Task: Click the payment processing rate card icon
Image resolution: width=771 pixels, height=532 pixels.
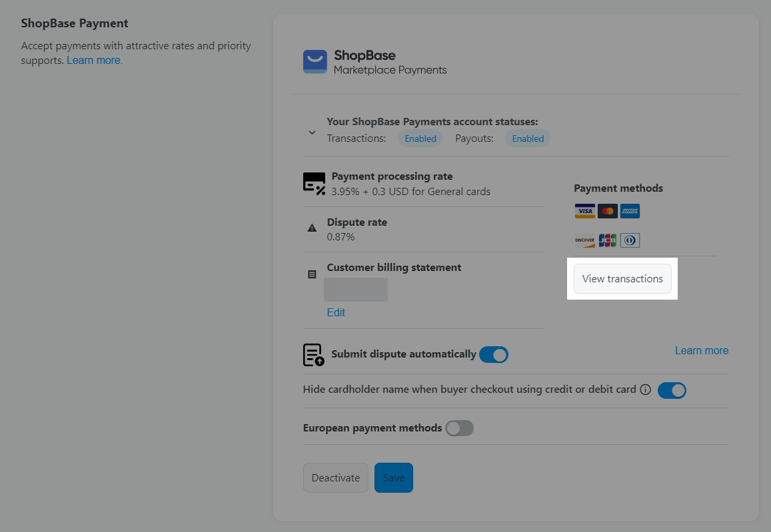Action: [315, 184]
